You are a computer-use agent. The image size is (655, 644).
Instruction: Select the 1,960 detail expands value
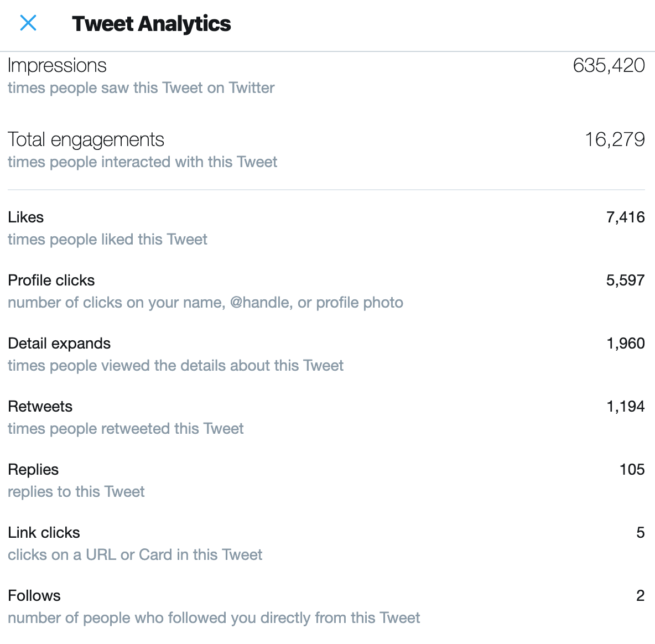(x=625, y=343)
